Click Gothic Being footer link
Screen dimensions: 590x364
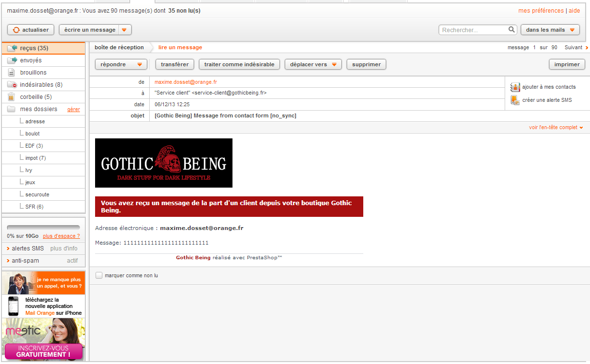[193, 257]
